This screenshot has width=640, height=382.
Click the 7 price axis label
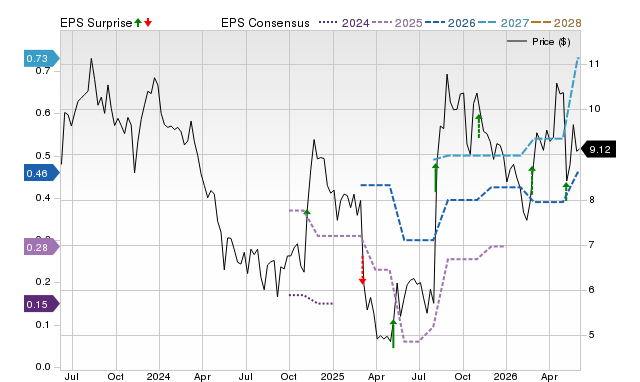point(591,244)
